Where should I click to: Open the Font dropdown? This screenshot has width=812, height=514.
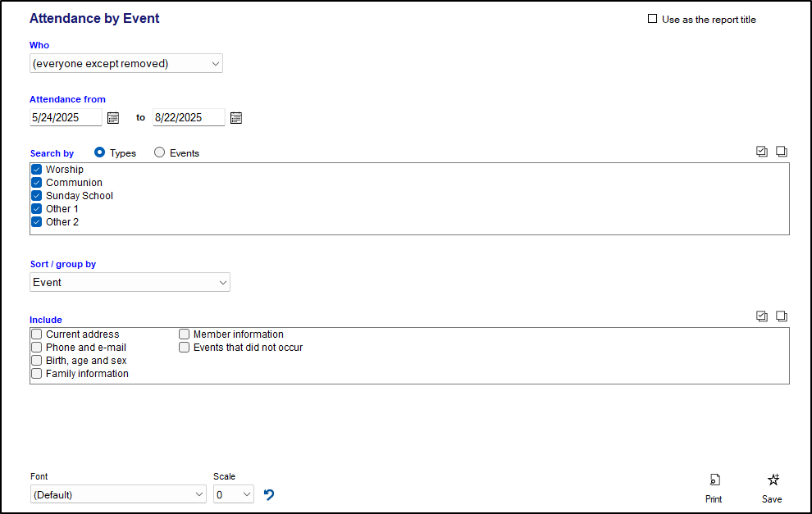click(118, 494)
